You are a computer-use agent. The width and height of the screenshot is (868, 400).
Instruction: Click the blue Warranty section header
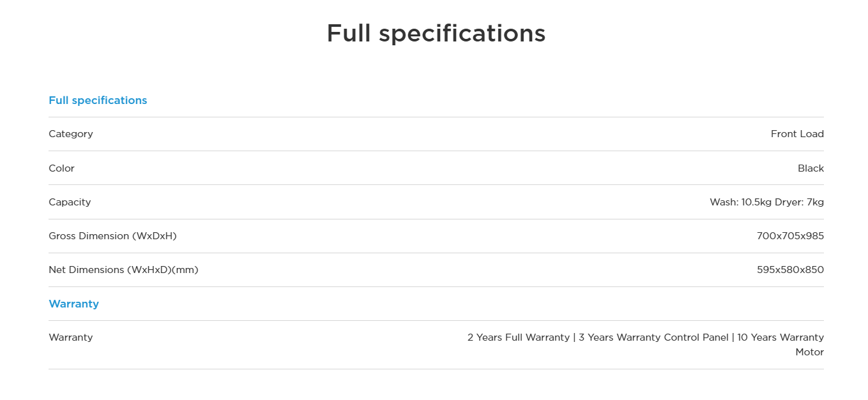tap(73, 304)
